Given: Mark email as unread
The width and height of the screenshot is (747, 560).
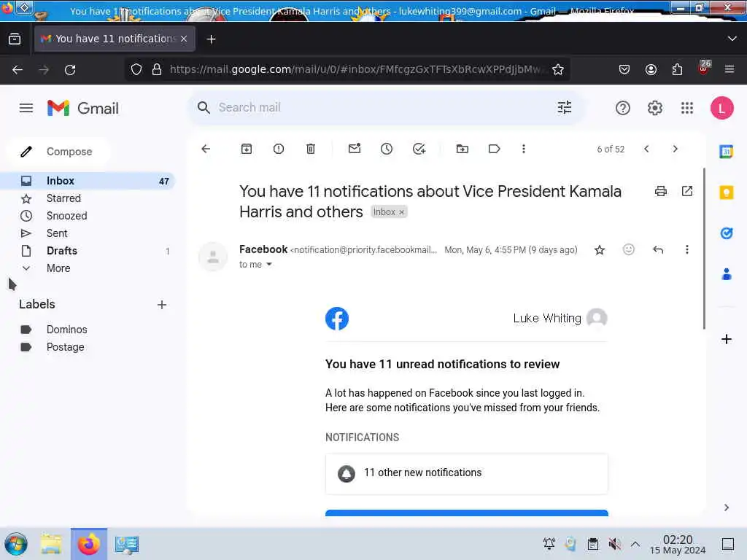Looking at the screenshot, I should pos(355,149).
